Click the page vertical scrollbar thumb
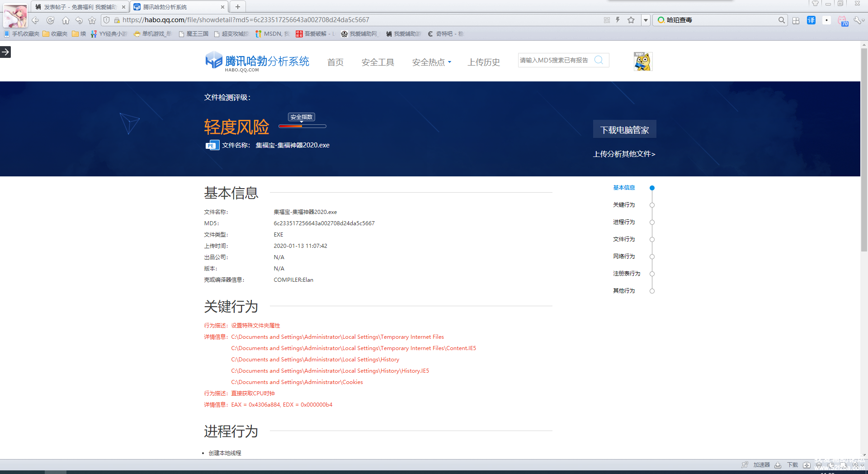The image size is (868, 474). (x=864, y=149)
